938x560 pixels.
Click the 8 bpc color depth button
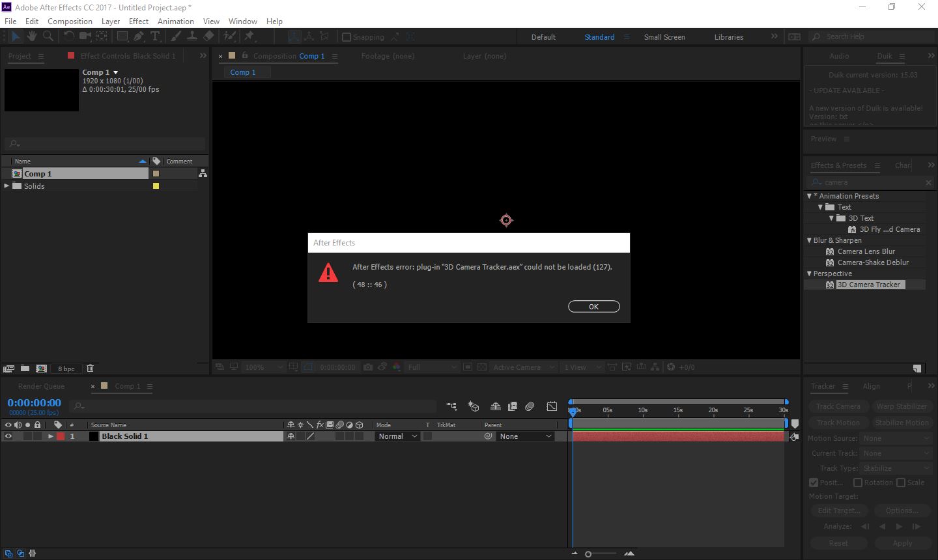point(66,369)
